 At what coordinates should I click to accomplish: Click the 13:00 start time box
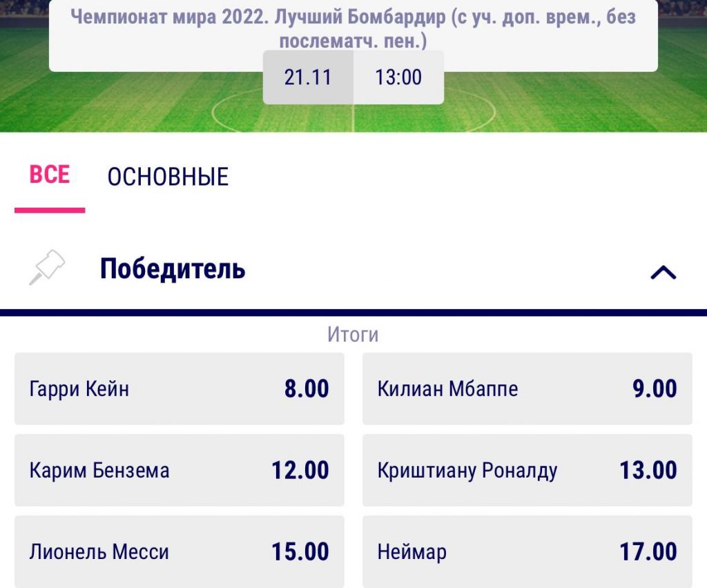[x=398, y=77]
